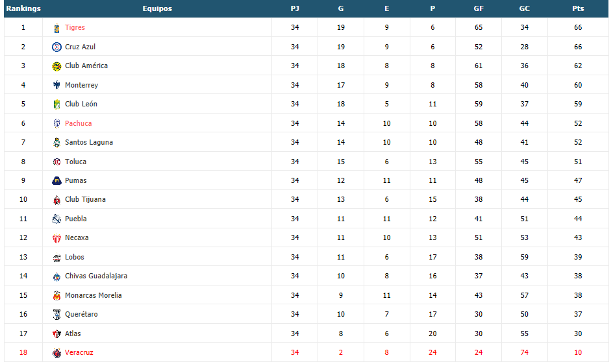613x364 pixels.
Task: Click the Necaxa team crest icon
Action: [56, 238]
